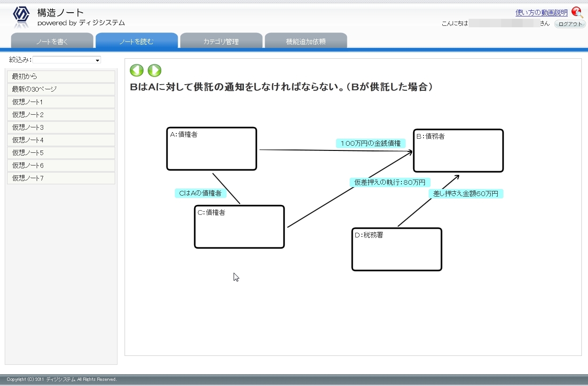Open 仮想ノート7 in the sidebar
The image size is (588, 386).
61,178
